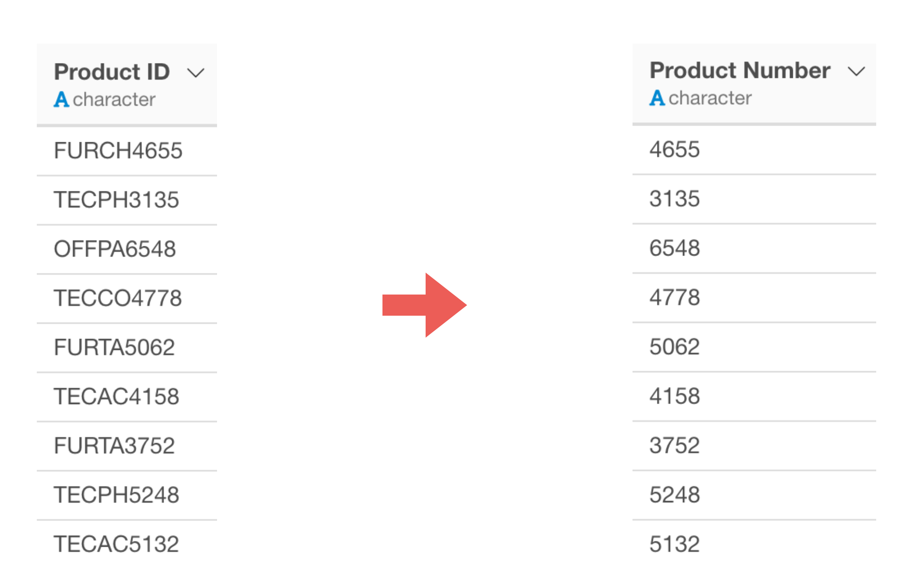Click the character type icon under Product Number

[657, 98]
